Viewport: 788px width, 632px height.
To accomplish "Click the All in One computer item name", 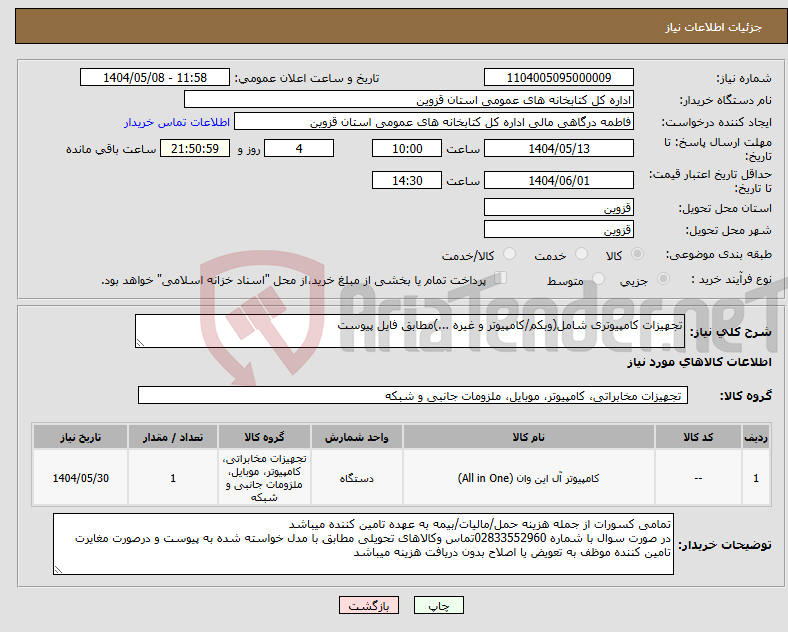I will coord(529,478).
